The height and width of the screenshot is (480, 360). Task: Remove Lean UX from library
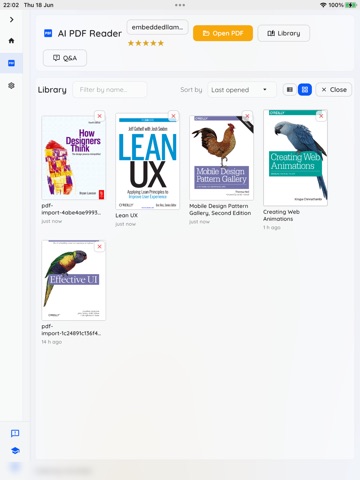point(173,116)
